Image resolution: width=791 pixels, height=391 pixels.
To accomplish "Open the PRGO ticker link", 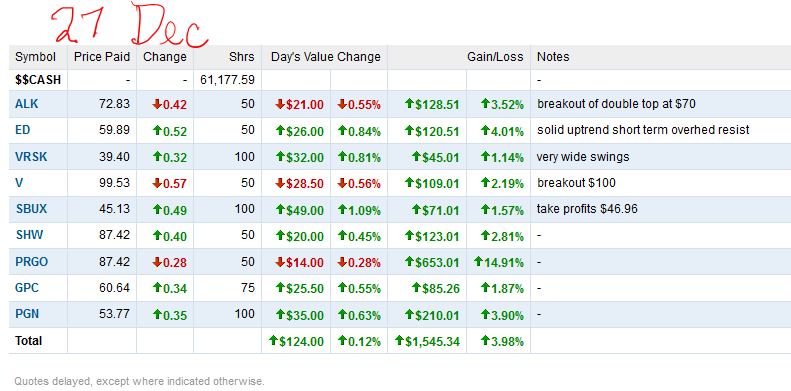I will tap(32, 261).
